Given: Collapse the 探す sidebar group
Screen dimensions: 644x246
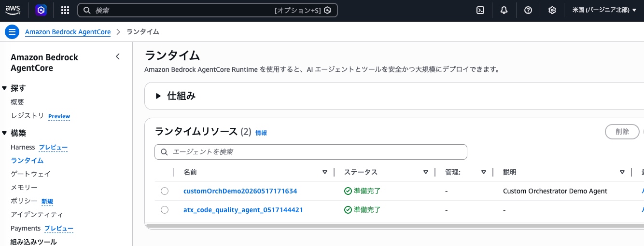Looking at the screenshot, I should tap(5, 88).
